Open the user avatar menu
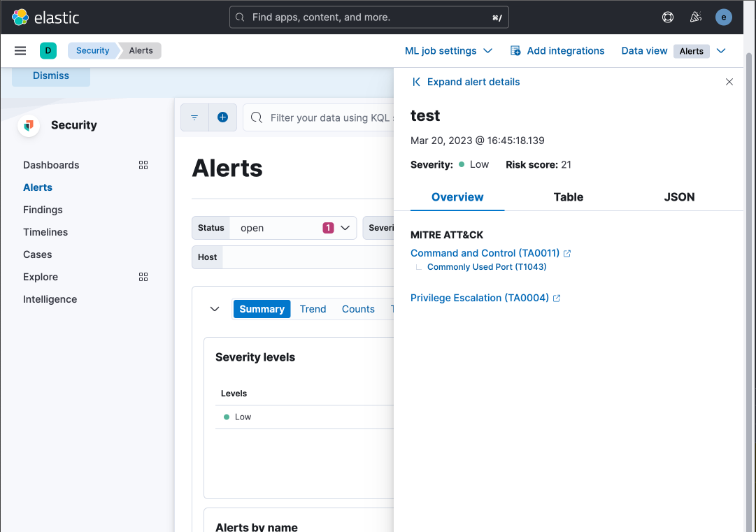Viewport: 756px width, 532px height. [x=723, y=17]
